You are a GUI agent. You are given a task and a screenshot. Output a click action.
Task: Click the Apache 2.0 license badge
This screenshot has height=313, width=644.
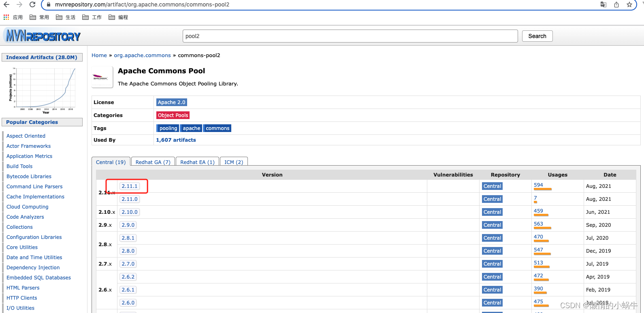[172, 102]
